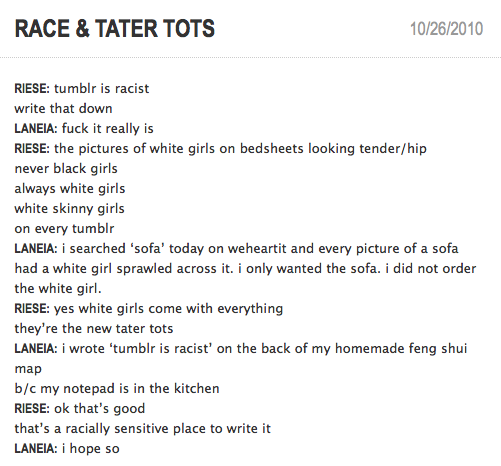The image size is (501, 466).
Task: Click the dotted divider under the title
Action: tap(250, 57)
